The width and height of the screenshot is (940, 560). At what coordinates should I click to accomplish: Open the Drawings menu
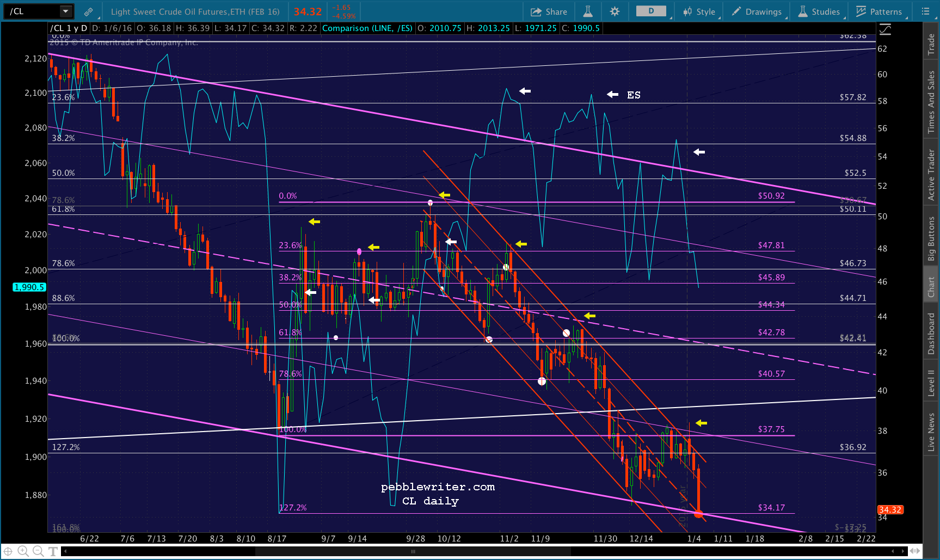(757, 11)
